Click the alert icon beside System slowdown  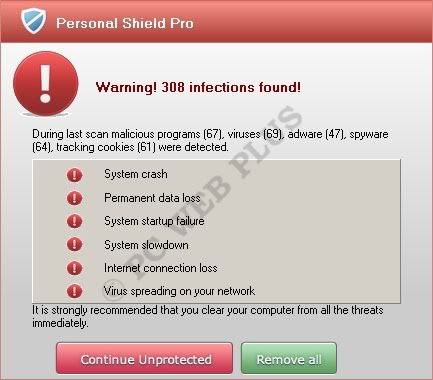pos(74,244)
